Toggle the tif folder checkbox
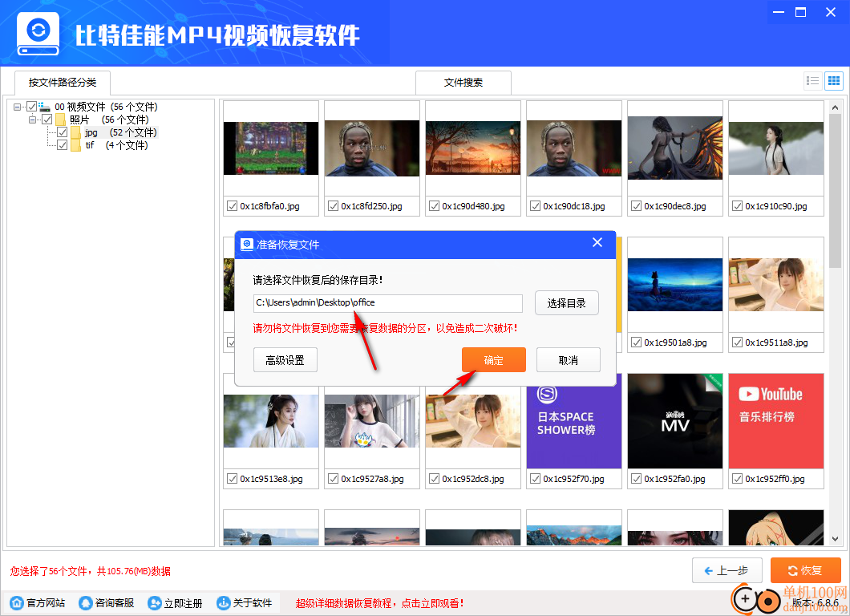This screenshot has height=616, width=850. click(63, 145)
